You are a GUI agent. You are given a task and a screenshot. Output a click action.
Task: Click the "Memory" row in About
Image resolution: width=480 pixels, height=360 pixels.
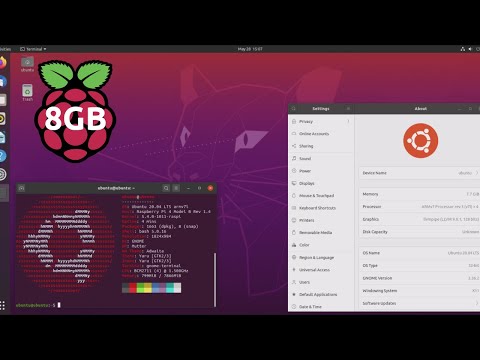[x=419, y=194]
